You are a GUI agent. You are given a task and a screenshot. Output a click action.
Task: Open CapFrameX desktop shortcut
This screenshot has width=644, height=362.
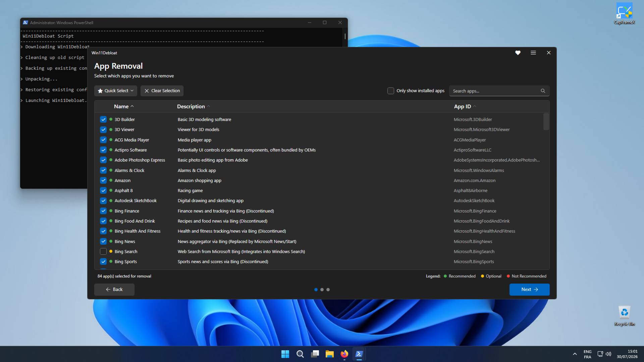click(x=624, y=13)
